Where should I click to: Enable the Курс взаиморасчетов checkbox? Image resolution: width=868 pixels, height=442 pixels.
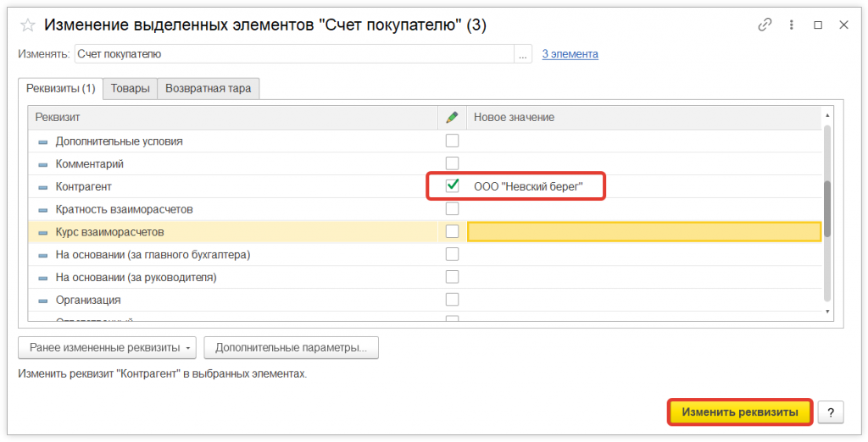coord(453,231)
